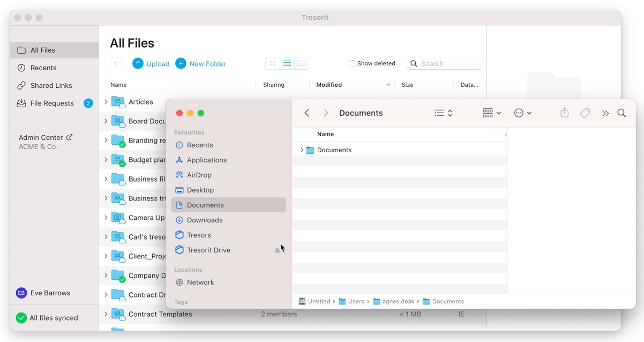
Task: Open the Modified column sort dropdown arrow
Action: click(388, 85)
